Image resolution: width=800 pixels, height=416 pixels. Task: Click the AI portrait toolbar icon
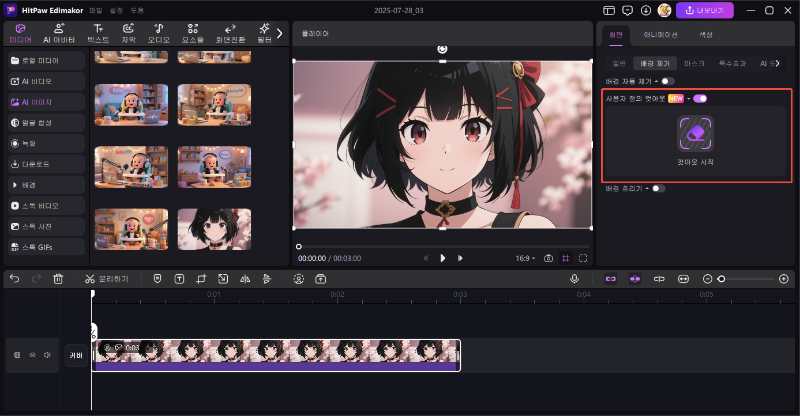[x=298, y=279]
